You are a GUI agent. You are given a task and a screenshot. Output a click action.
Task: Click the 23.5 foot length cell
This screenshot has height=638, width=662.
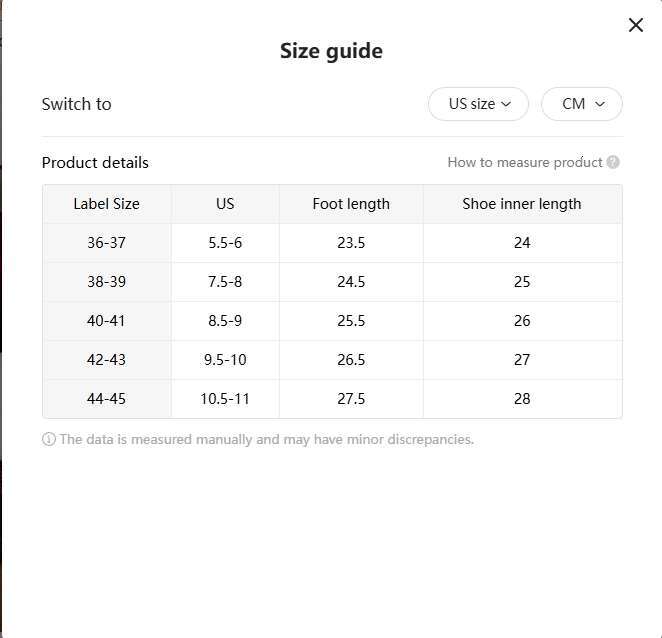351,243
